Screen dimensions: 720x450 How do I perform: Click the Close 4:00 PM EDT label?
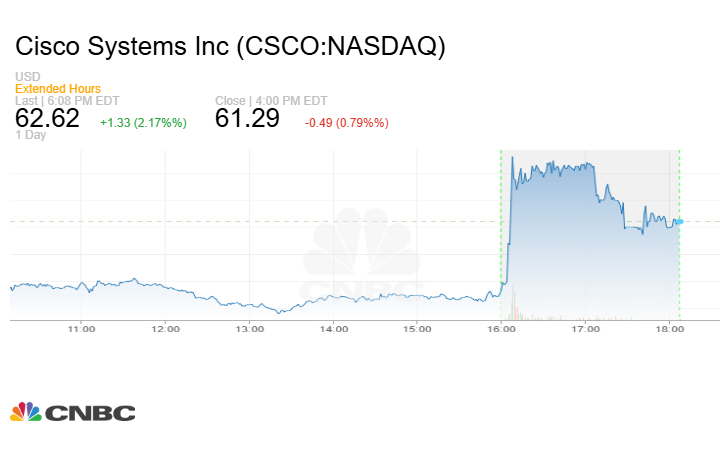click(x=269, y=101)
